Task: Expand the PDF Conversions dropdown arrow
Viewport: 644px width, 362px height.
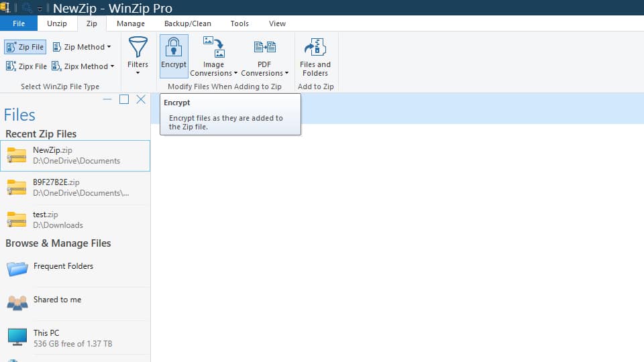Action: click(x=286, y=73)
